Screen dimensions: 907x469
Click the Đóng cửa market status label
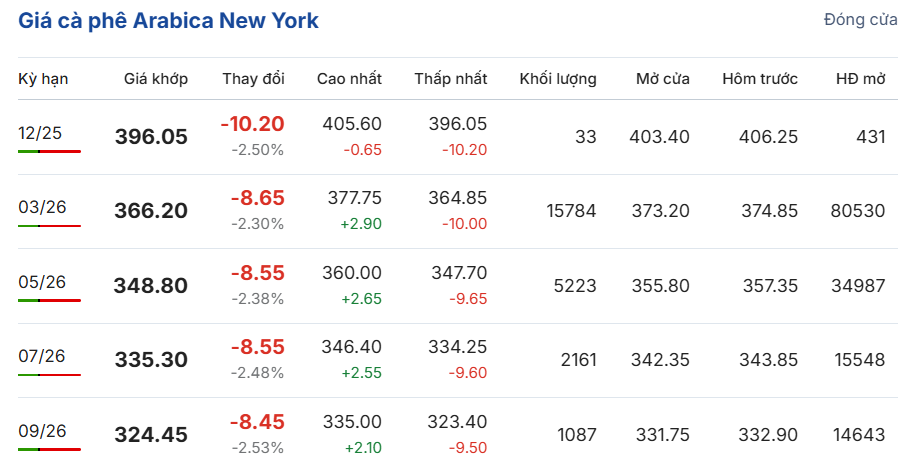click(860, 20)
